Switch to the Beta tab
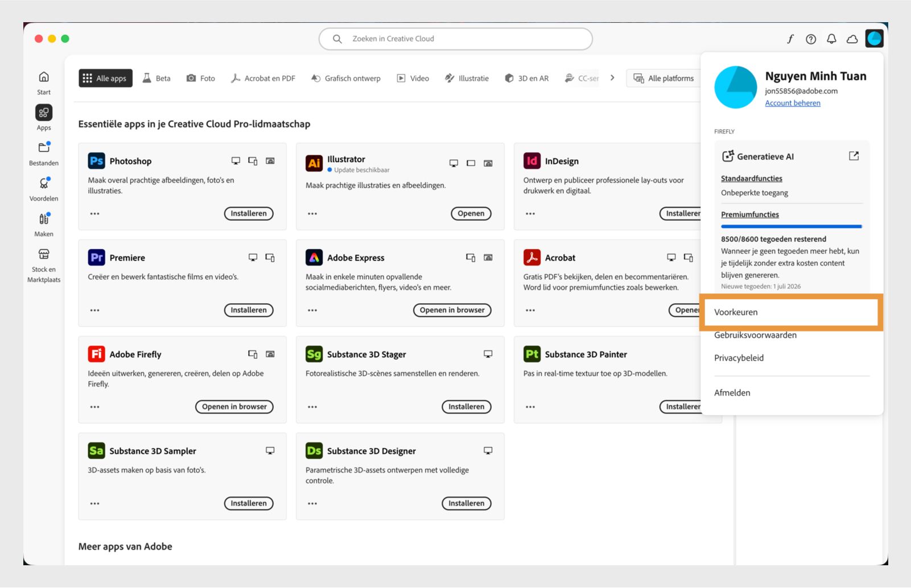 [x=156, y=78]
